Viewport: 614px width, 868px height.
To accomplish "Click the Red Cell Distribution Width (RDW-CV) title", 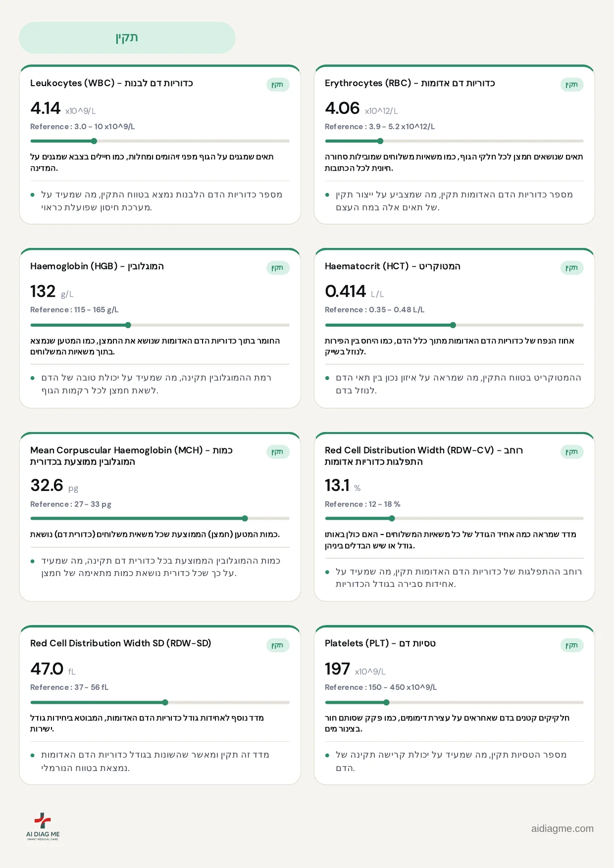I will pyautogui.click(x=424, y=456).
